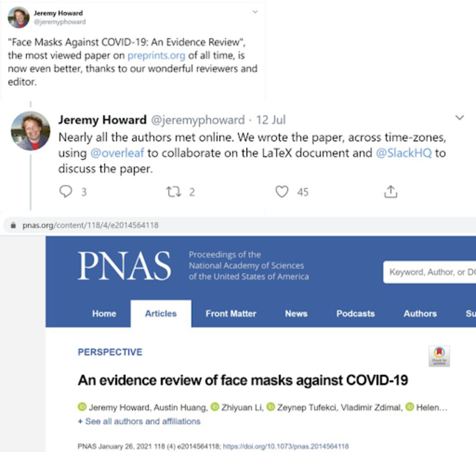Like the tweet showing 45 likes
The height and width of the screenshot is (452, 476).
click(282, 192)
